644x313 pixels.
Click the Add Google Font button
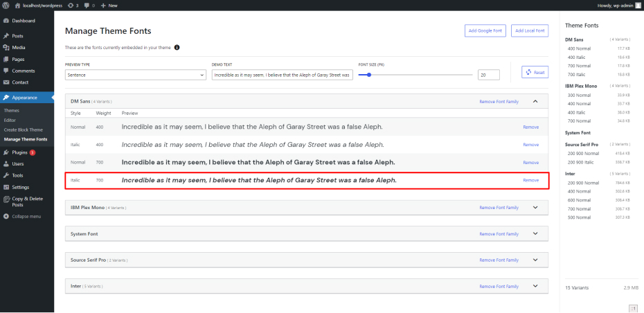point(485,30)
